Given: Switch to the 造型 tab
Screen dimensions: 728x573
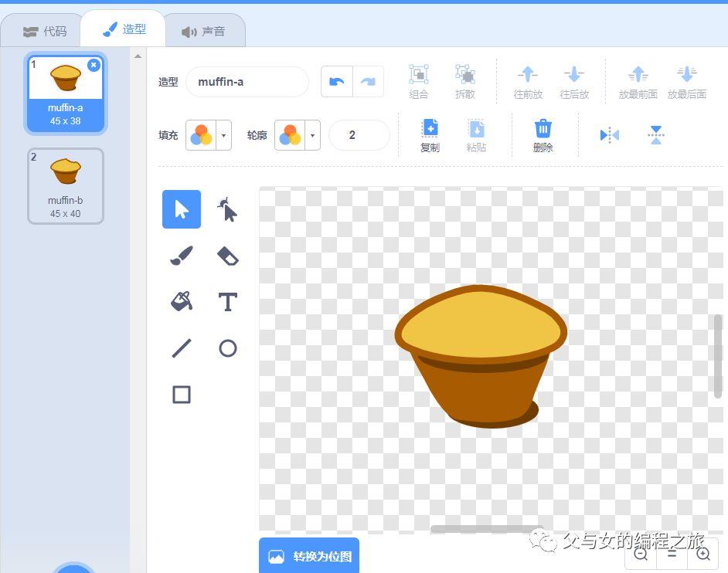Looking at the screenshot, I should (x=124, y=29).
